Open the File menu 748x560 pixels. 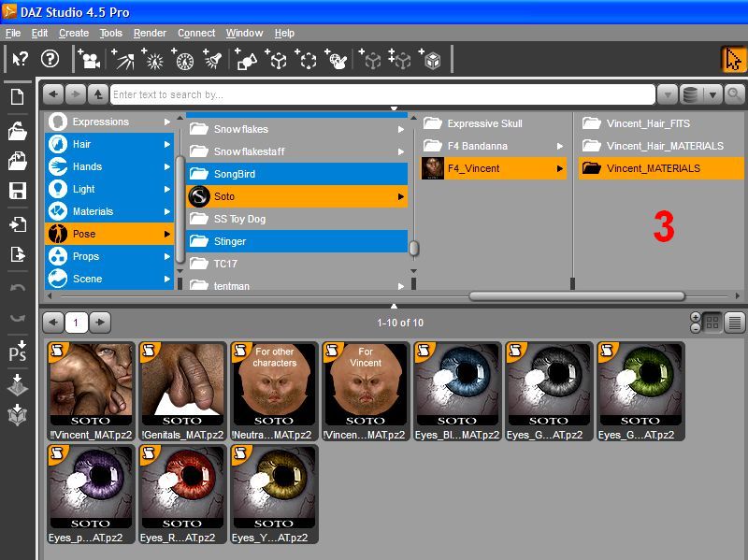(x=13, y=33)
